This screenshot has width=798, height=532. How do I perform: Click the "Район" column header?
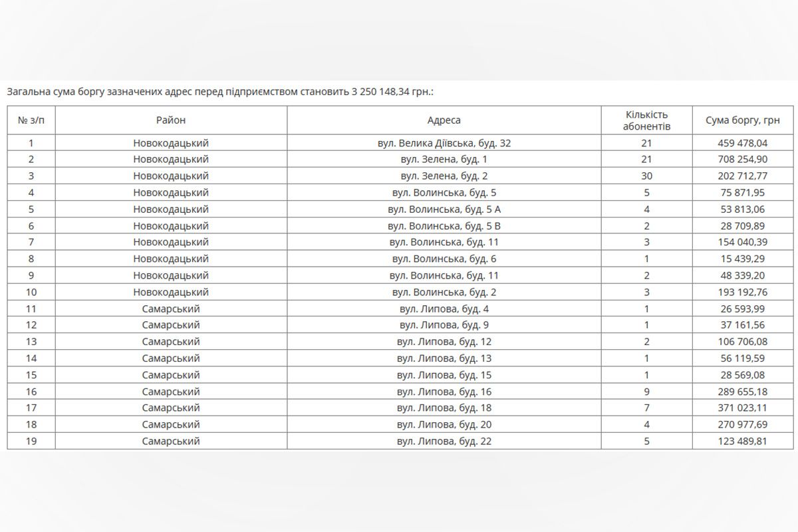tap(171, 120)
